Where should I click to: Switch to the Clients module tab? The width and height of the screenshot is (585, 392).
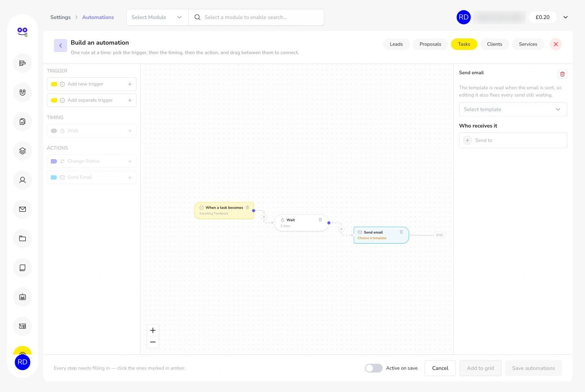[x=494, y=44]
